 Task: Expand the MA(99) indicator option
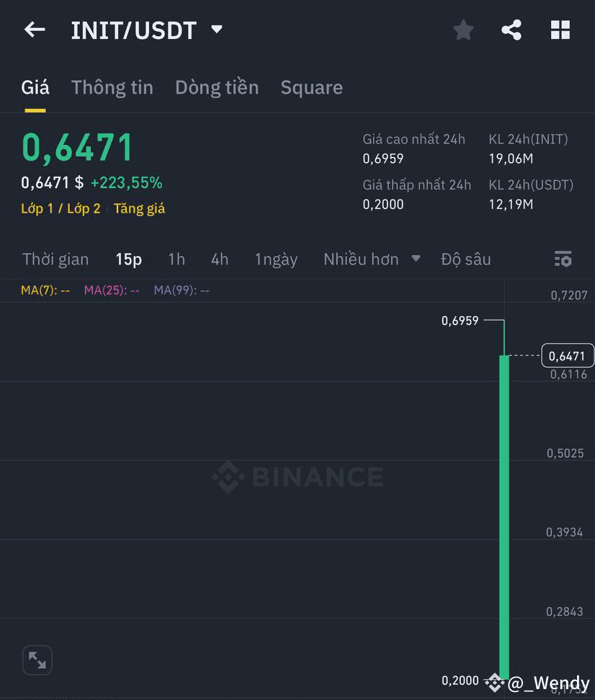(180, 289)
